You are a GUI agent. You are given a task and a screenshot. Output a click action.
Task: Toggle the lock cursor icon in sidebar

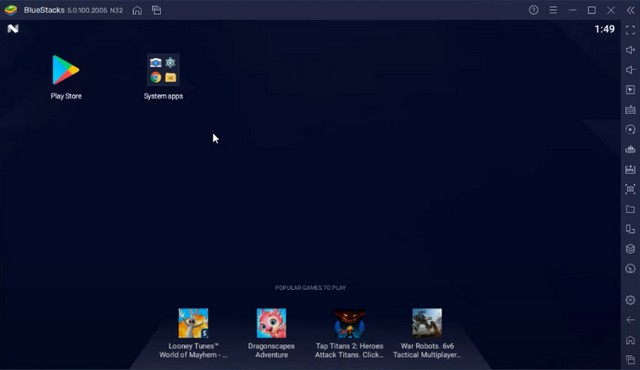pyautogui.click(x=630, y=90)
